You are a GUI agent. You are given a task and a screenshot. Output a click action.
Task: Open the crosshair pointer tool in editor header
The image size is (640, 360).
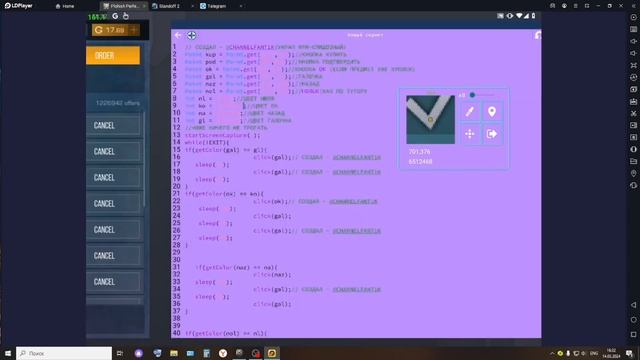click(x=191, y=36)
